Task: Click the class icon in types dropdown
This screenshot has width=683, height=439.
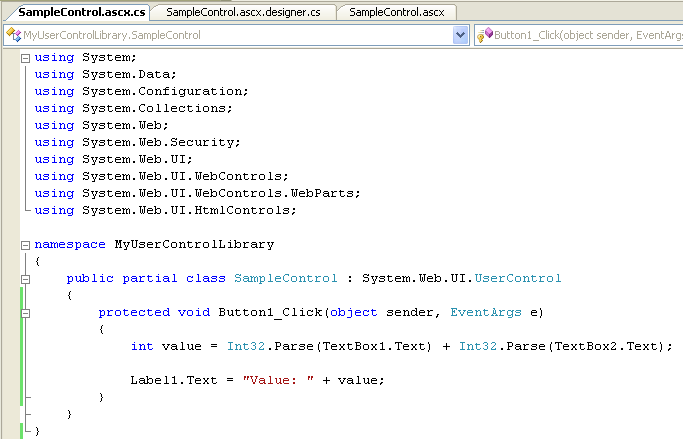Action: pos(14,35)
